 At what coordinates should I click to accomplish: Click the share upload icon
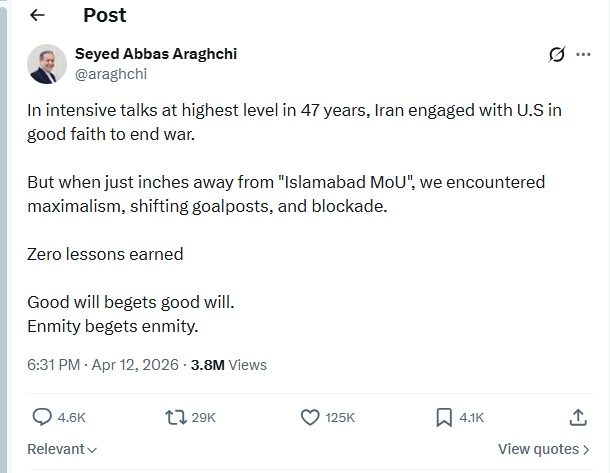click(577, 417)
